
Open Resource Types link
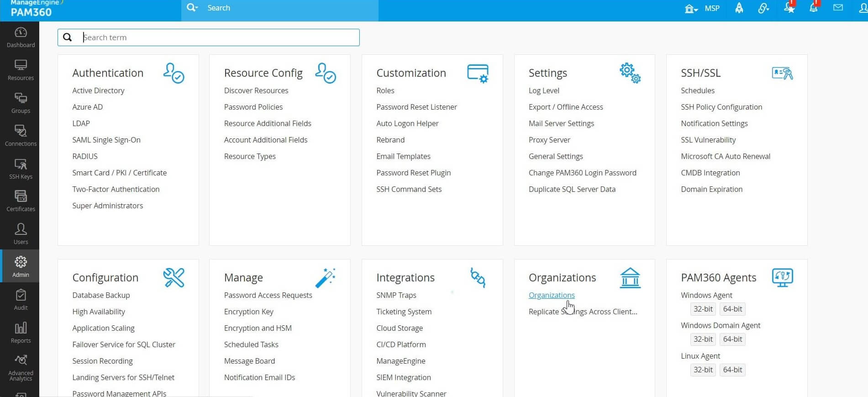250,156
